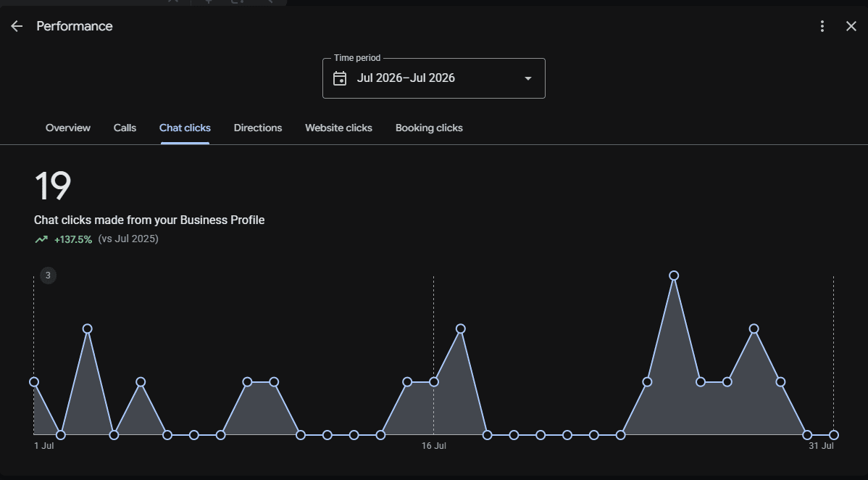Select the highest peak data point on chart
This screenshot has height=480, width=868.
point(674,276)
